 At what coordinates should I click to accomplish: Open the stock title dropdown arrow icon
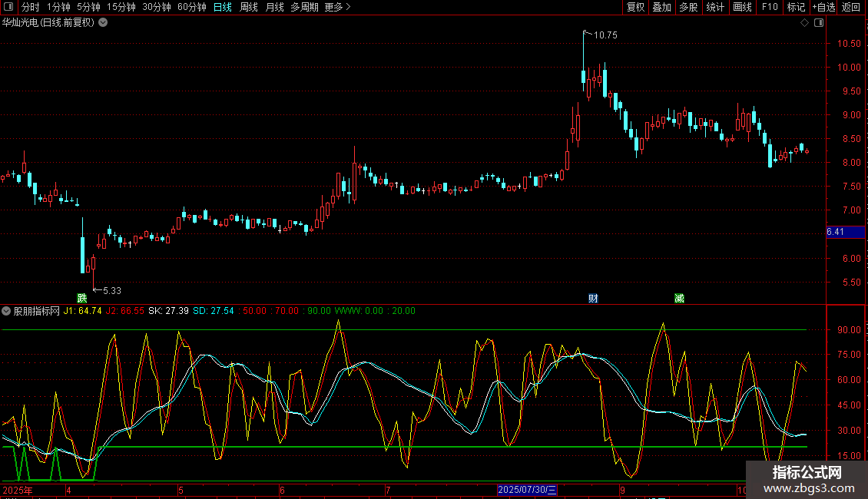pyautogui.click(x=103, y=23)
